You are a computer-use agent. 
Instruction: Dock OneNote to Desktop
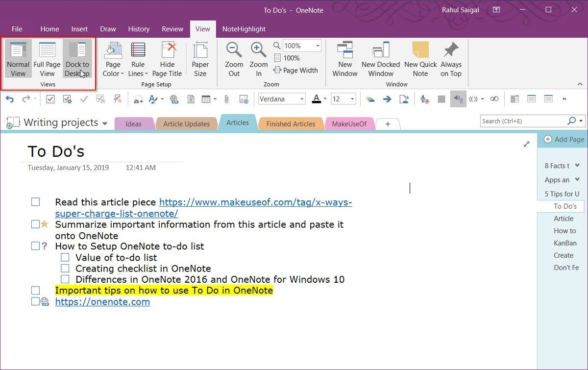pos(77,58)
